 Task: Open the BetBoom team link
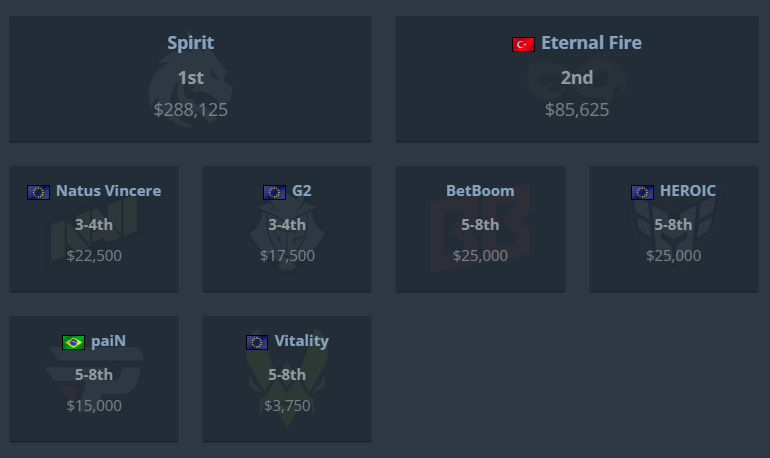[480, 191]
